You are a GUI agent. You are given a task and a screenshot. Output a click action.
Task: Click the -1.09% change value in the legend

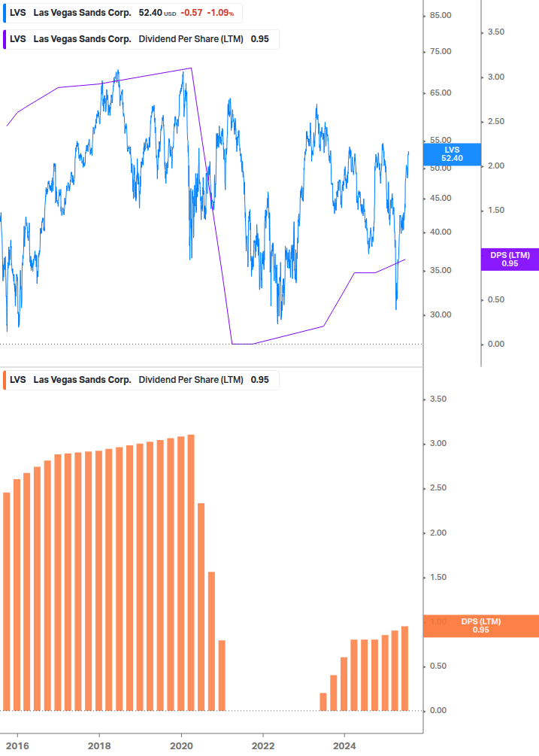click(x=220, y=13)
